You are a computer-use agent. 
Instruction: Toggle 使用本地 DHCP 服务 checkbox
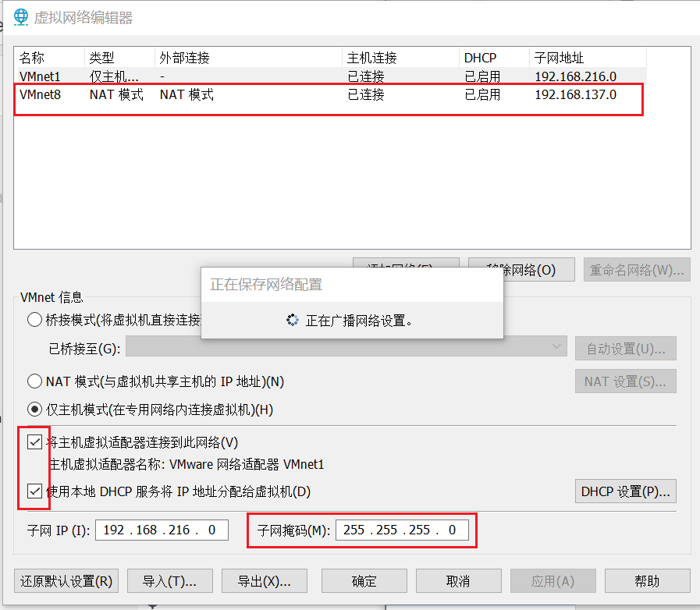pyautogui.click(x=34, y=491)
